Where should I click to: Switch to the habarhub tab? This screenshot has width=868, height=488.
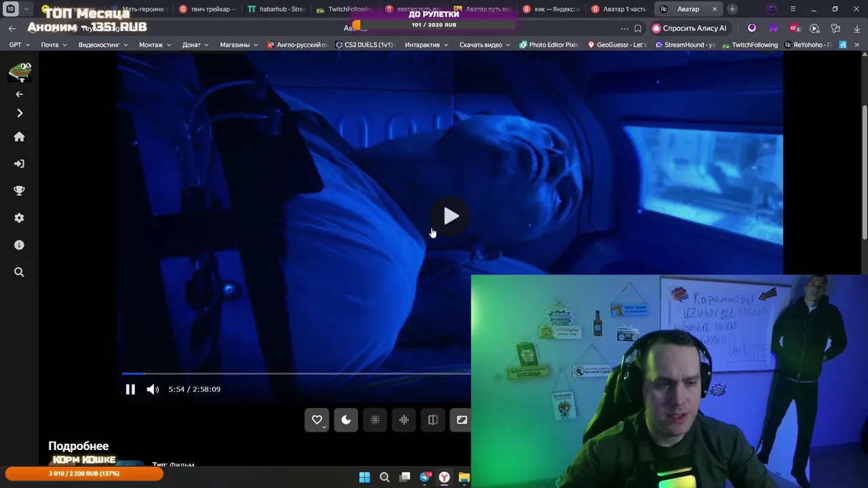pyautogui.click(x=276, y=9)
